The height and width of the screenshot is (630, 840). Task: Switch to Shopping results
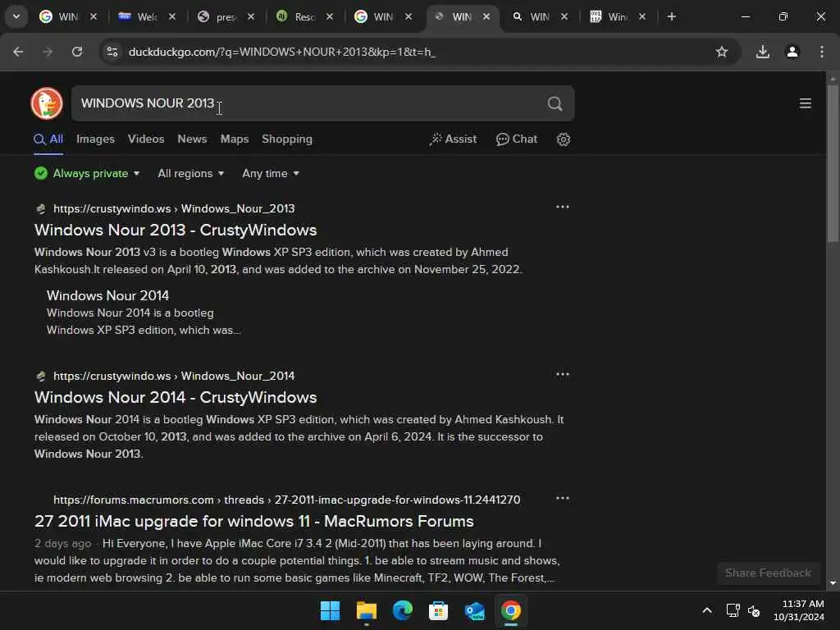click(287, 139)
